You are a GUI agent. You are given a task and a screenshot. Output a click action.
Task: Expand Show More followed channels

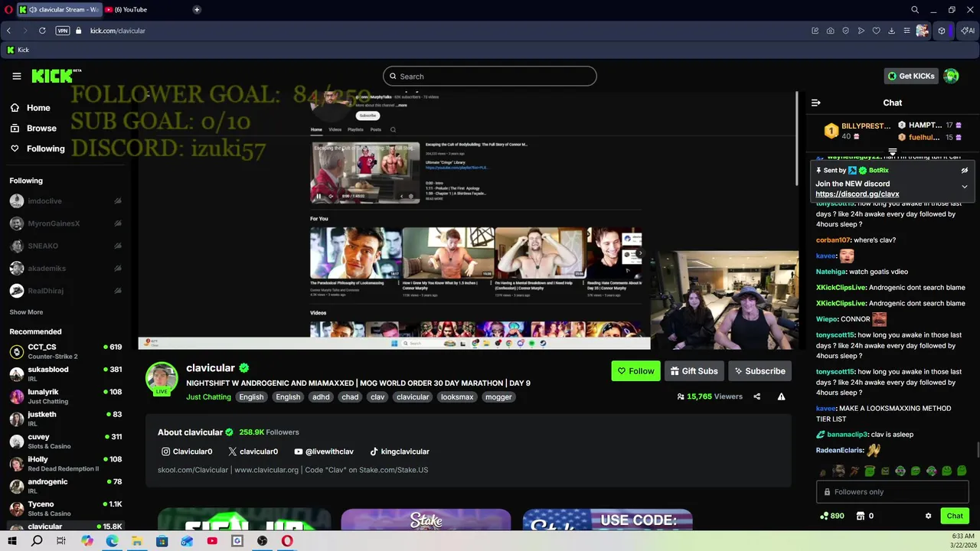pyautogui.click(x=26, y=312)
